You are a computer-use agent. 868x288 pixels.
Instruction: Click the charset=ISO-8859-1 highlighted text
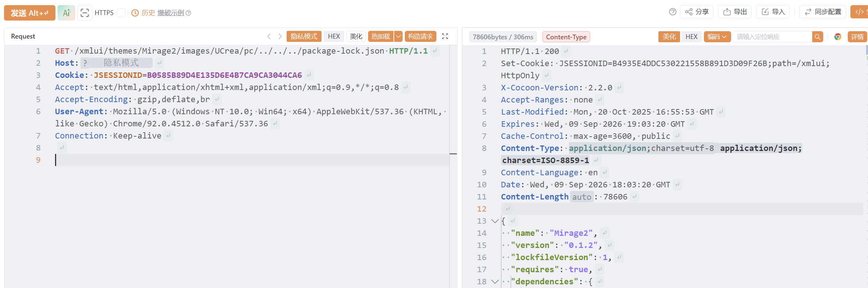click(545, 160)
